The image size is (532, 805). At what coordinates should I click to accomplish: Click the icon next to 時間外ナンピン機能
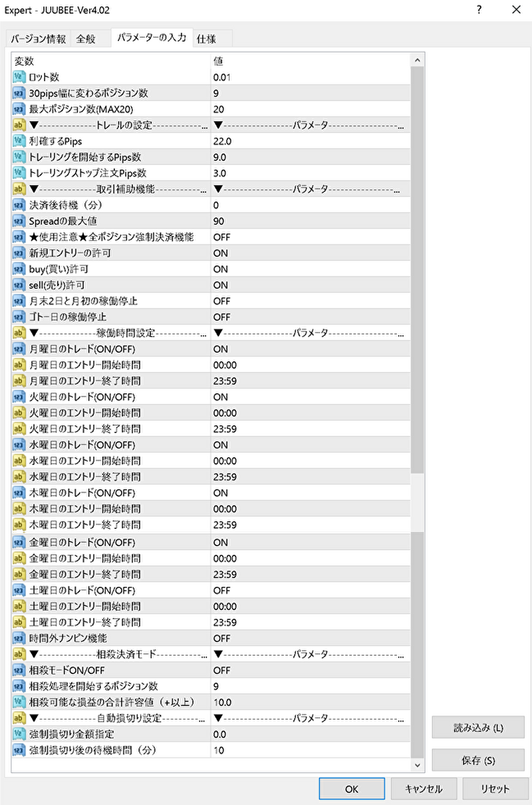[x=19, y=638]
